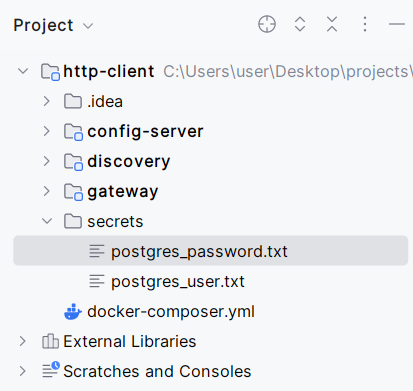The height and width of the screenshot is (391, 413).
Task: Hide the Project tool window
Action: [397, 24]
